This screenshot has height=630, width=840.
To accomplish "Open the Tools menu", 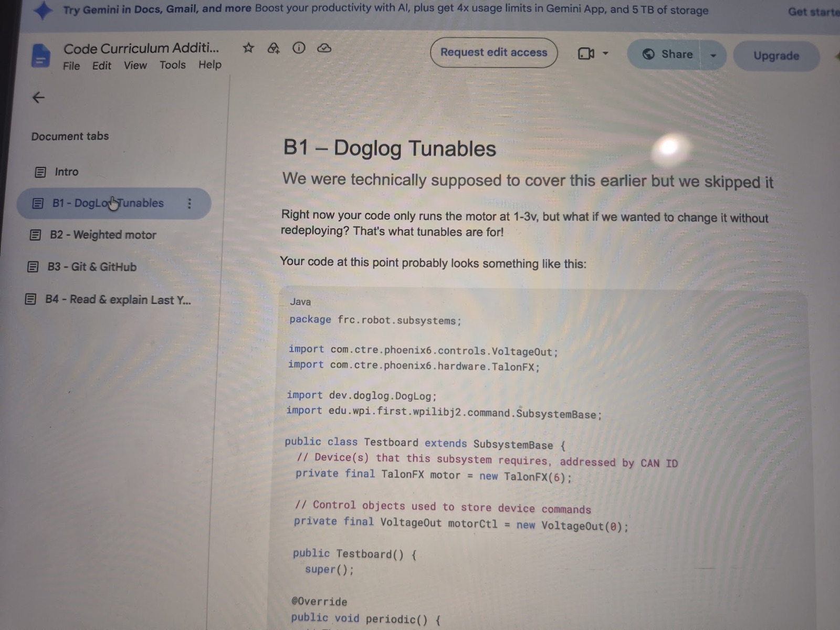I will click(x=173, y=65).
